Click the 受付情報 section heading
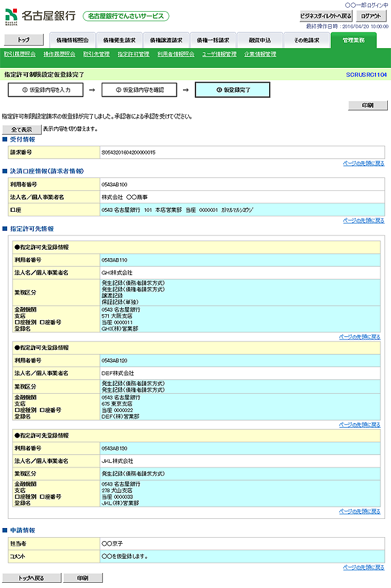 [x=23, y=140]
